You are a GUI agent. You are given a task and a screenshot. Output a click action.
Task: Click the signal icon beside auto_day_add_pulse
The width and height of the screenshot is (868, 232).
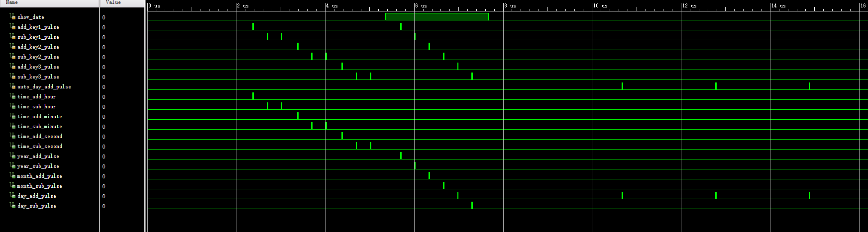(x=12, y=86)
